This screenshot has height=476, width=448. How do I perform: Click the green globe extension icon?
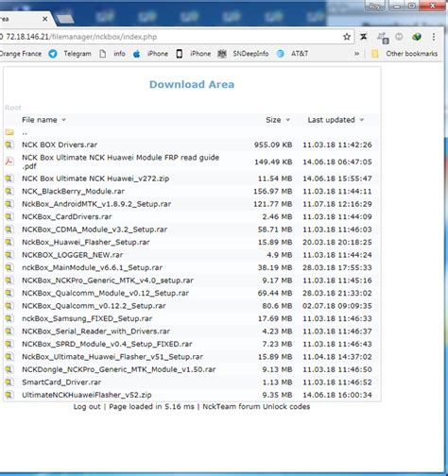[x=417, y=37]
